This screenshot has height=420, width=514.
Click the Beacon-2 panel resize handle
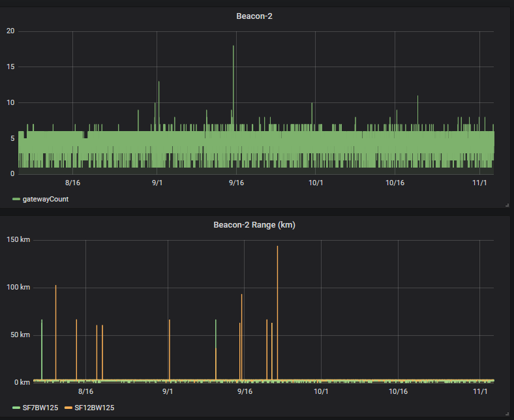tap(507, 205)
